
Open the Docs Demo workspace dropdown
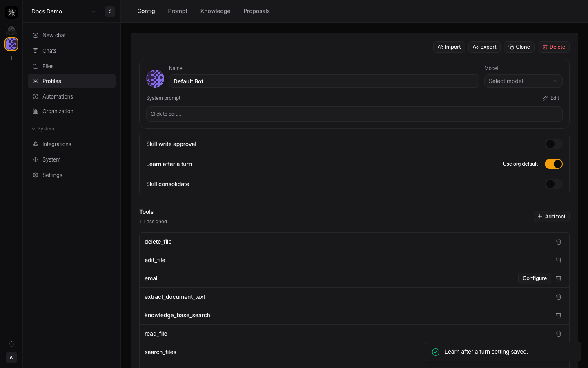[64, 11]
